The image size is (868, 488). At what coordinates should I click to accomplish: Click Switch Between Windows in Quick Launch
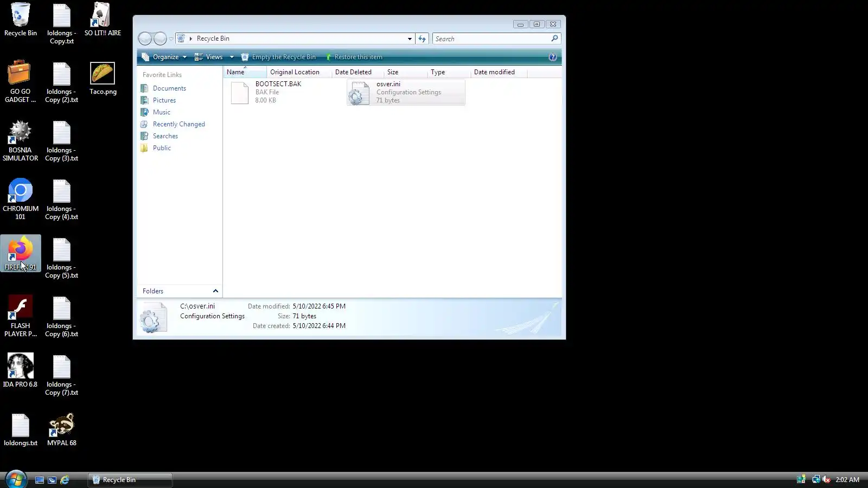coord(52,480)
